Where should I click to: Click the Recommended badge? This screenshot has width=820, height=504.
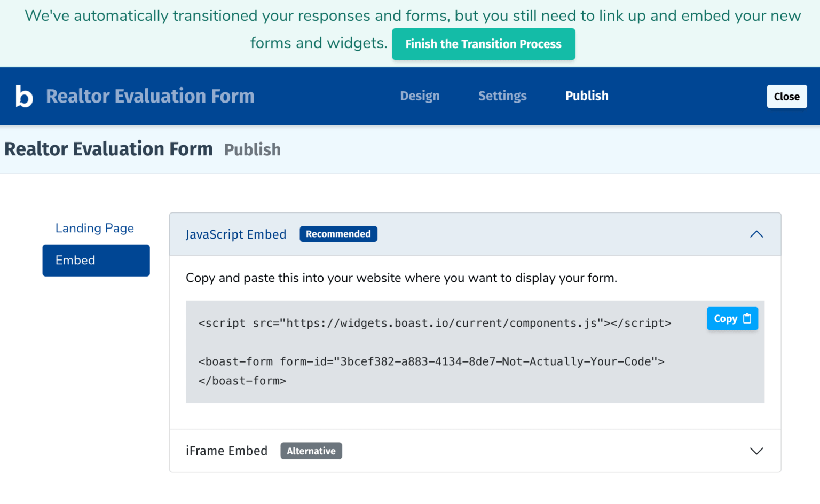coord(338,234)
